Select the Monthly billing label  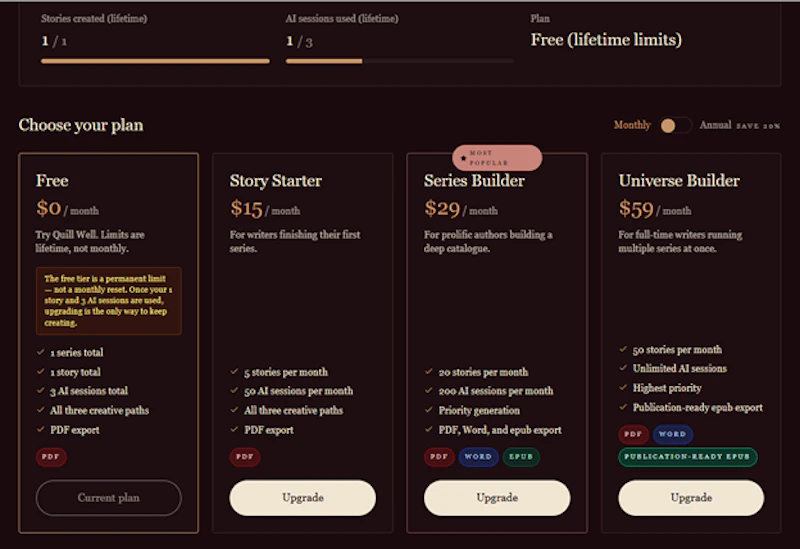tap(632, 125)
